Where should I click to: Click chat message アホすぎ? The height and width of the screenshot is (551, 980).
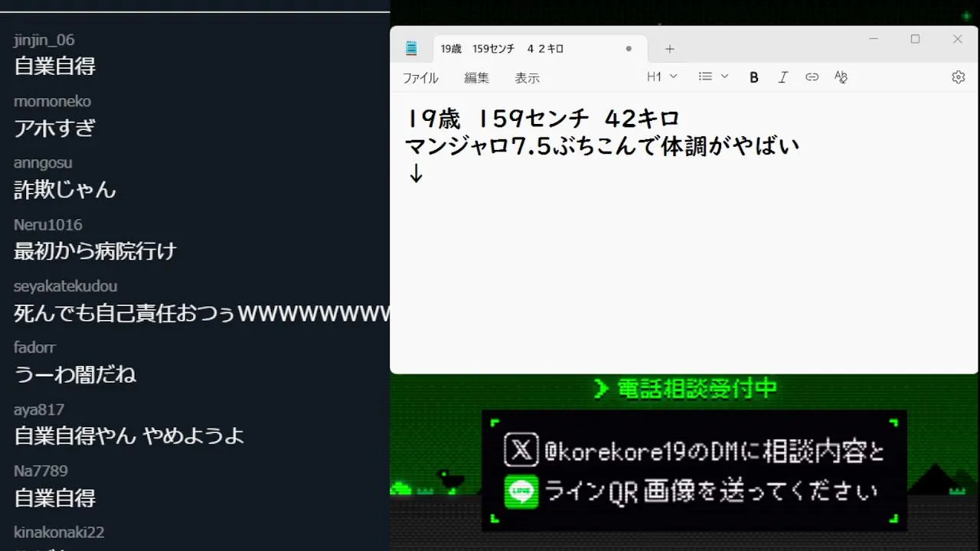(x=54, y=128)
